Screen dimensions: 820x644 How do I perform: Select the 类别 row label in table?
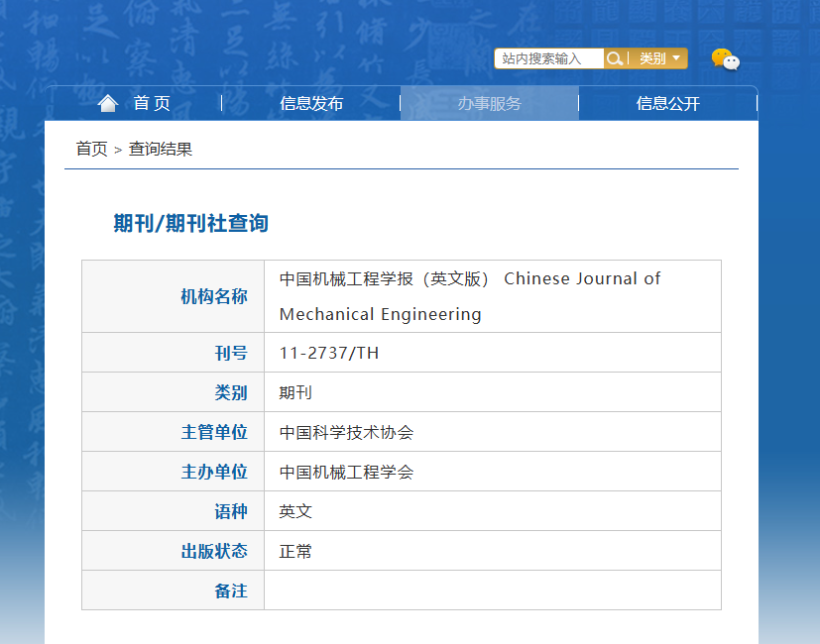(x=173, y=392)
